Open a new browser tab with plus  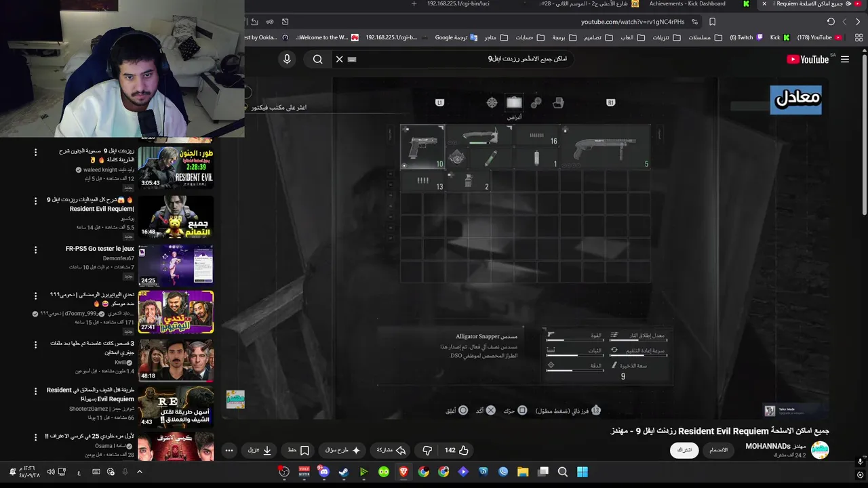(414, 4)
